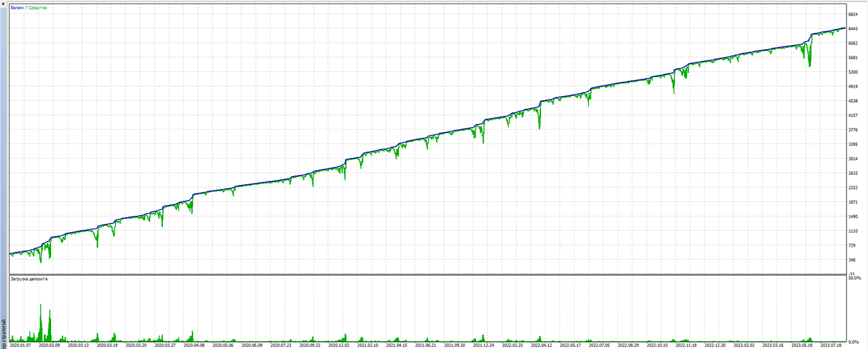Click the 2020.06.09 date label
868x349 pixels.
[252, 345]
